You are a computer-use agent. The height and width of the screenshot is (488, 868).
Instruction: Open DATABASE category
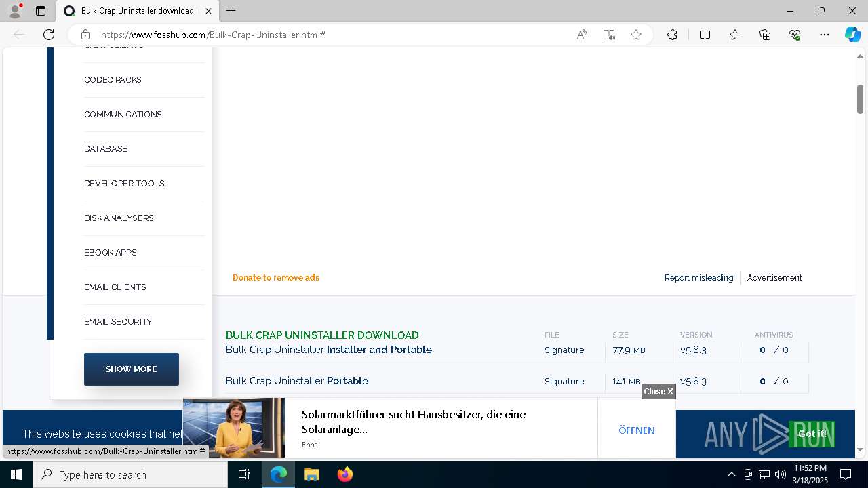[x=105, y=149]
